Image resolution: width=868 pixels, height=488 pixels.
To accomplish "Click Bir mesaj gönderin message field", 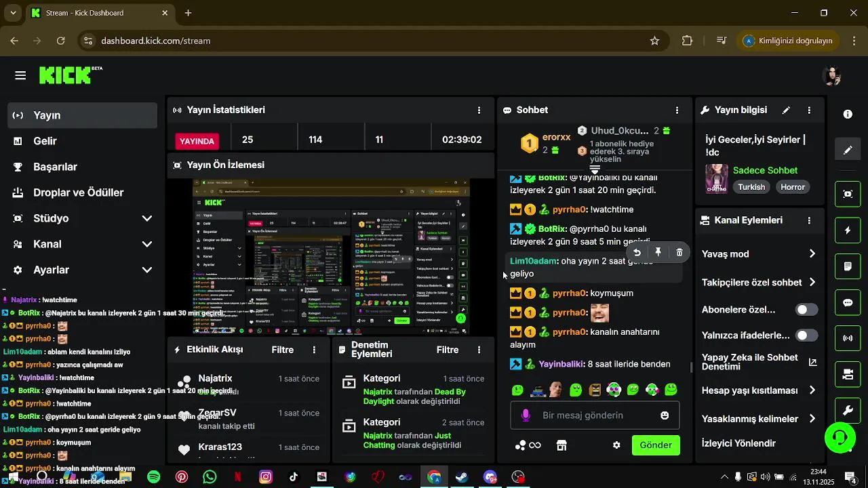I will pyautogui.click(x=595, y=415).
